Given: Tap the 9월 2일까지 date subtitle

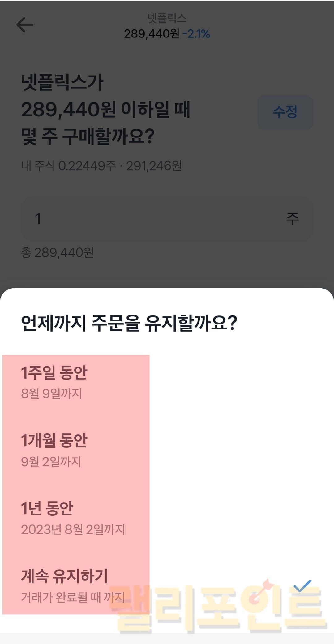Looking at the screenshot, I should (x=51, y=462).
